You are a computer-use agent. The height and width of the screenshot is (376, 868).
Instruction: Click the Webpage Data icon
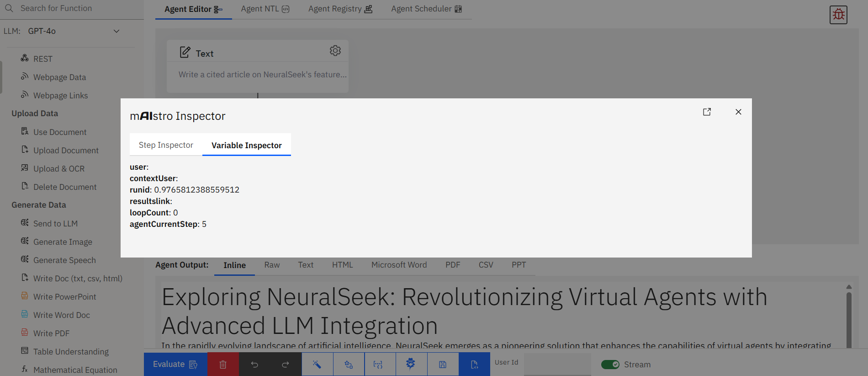[x=25, y=76]
